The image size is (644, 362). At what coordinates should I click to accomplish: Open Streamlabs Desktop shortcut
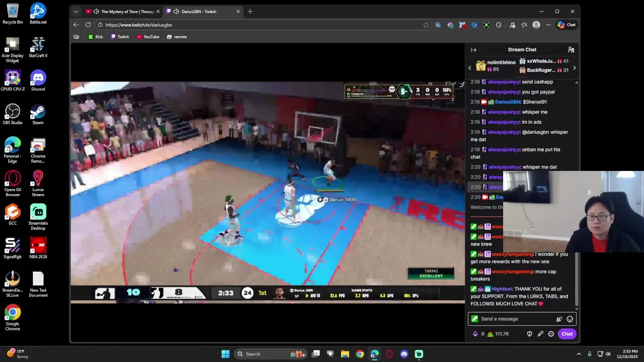point(38,217)
